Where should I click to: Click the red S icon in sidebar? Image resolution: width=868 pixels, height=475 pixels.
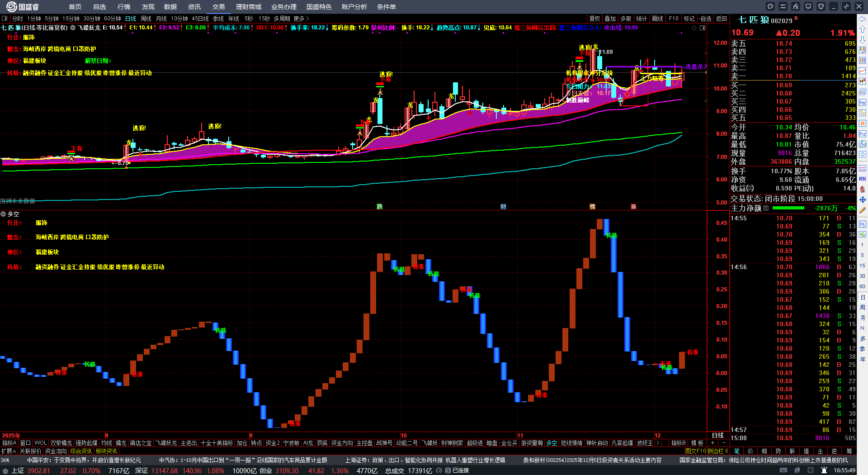(x=863, y=189)
